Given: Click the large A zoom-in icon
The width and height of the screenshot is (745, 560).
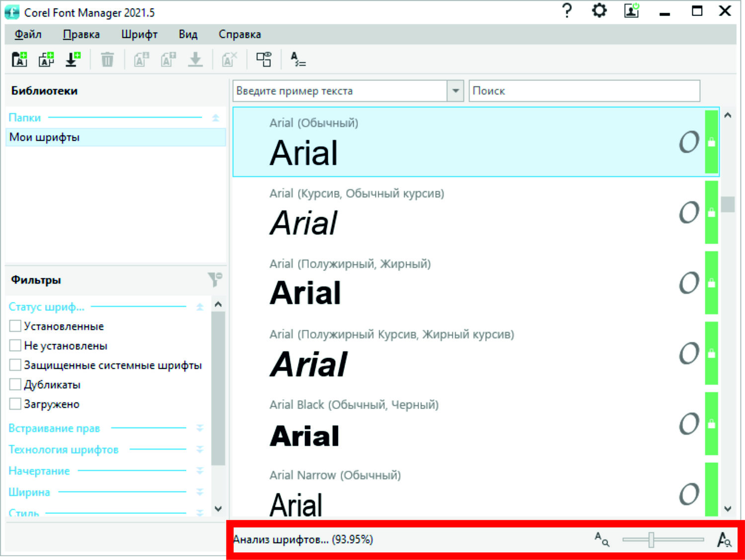Looking at the screenshot, I should (724, 539).
